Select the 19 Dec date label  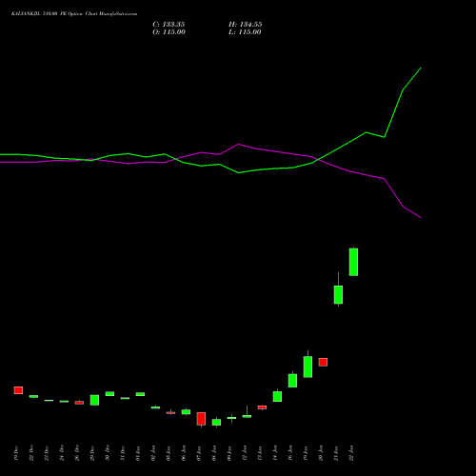[x=16, y=453]
